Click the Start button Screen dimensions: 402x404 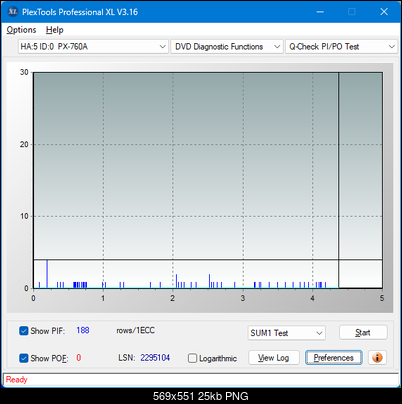coord(363,332)
